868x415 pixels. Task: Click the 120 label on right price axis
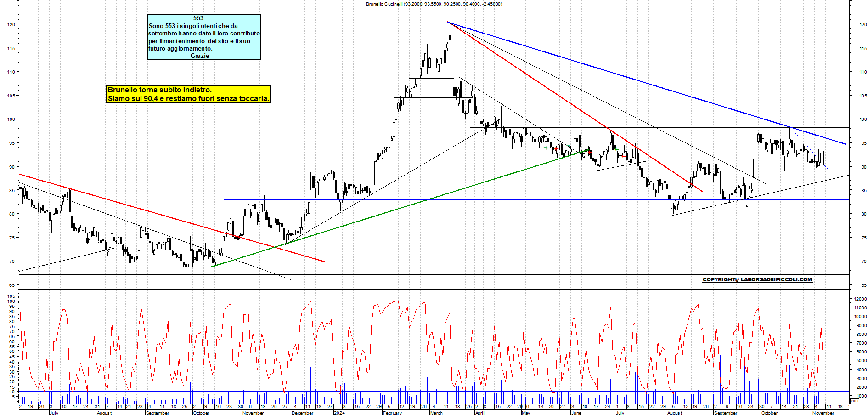click(x=863, y=25)
